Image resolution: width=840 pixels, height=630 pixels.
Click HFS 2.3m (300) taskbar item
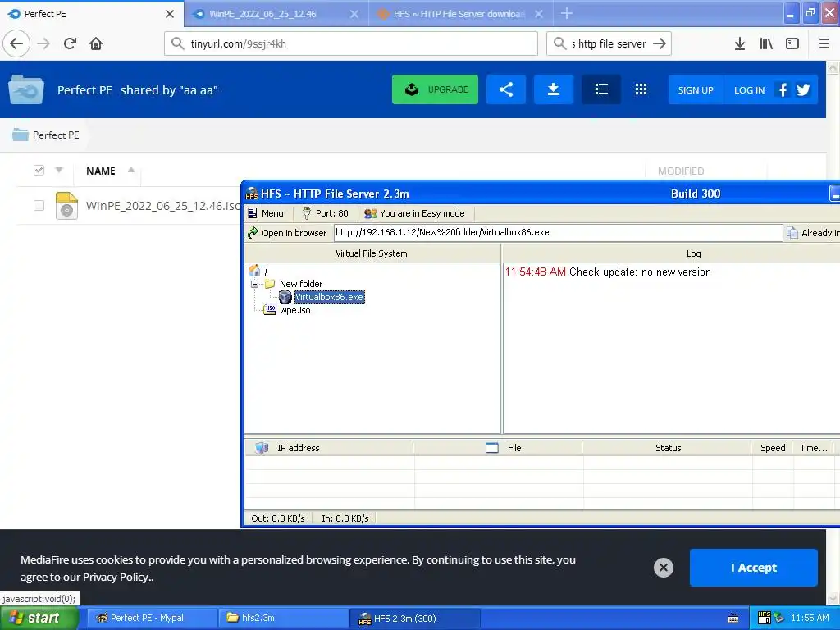(414, 619)
